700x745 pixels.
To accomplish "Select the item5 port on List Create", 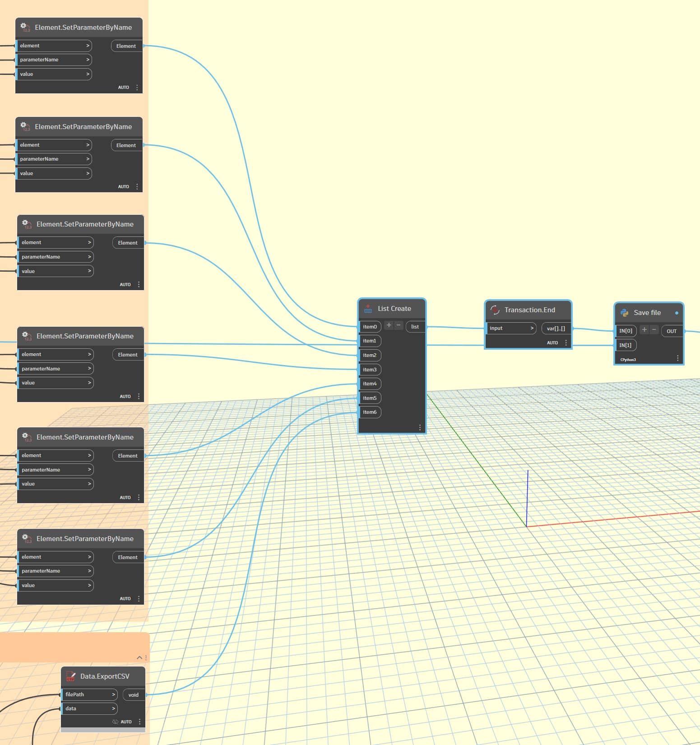I will pos(370,398).
